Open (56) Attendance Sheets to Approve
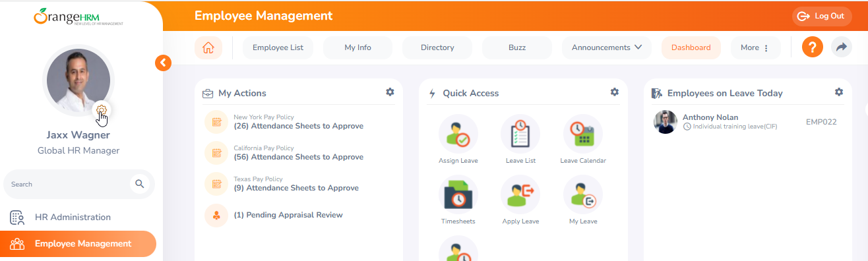This screenshot has height=261, width=868. 298,157
